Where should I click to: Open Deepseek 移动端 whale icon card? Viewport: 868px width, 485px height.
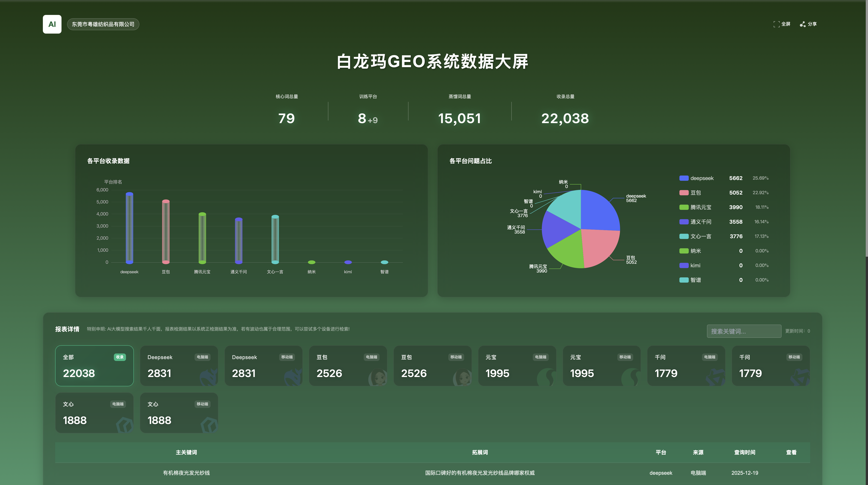pyautogui.click(x=263, y=366)
